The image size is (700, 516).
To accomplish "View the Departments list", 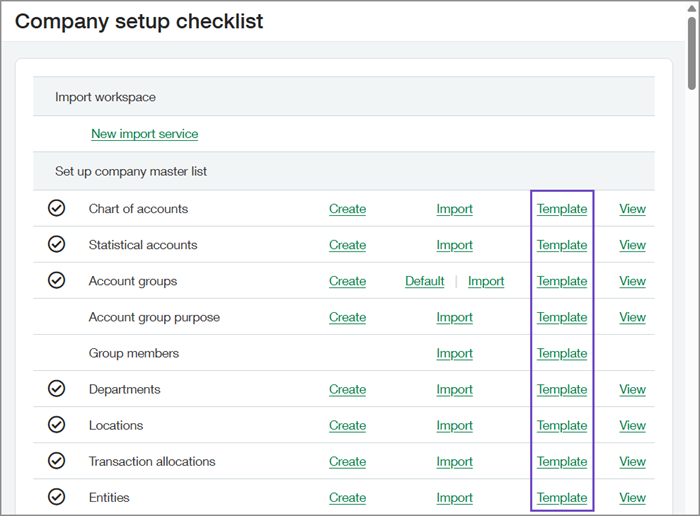I will coord(632,389).
